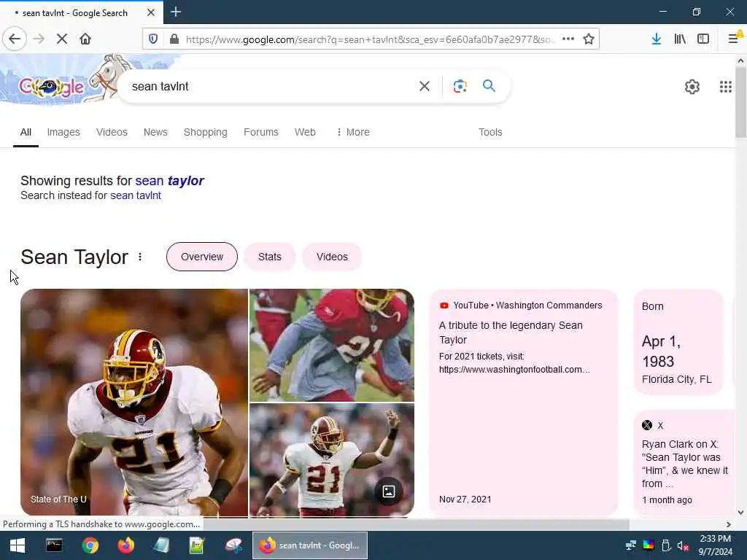Switch to the Web tab

click(305, 133)
